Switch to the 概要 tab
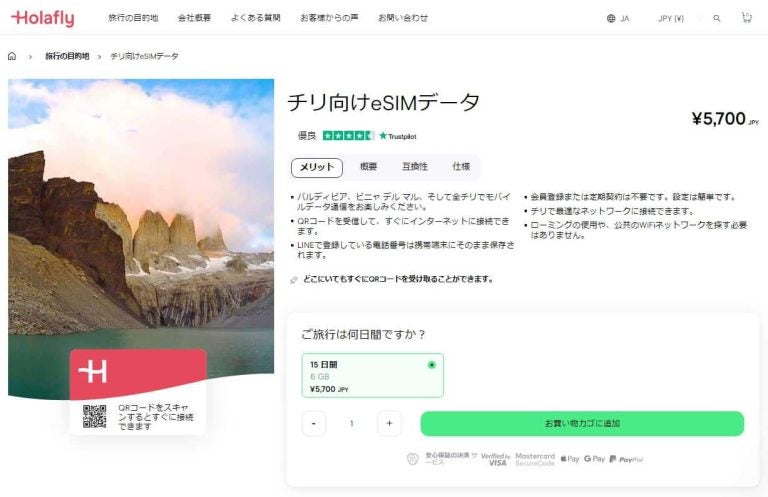Viewport: 768px width, 497px height. click(x=368, y=167)
